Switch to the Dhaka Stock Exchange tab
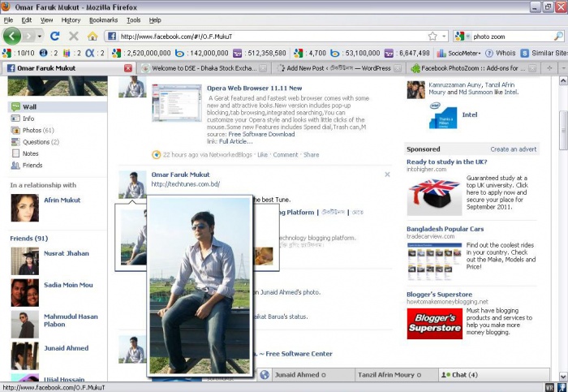 pos(204,67)
